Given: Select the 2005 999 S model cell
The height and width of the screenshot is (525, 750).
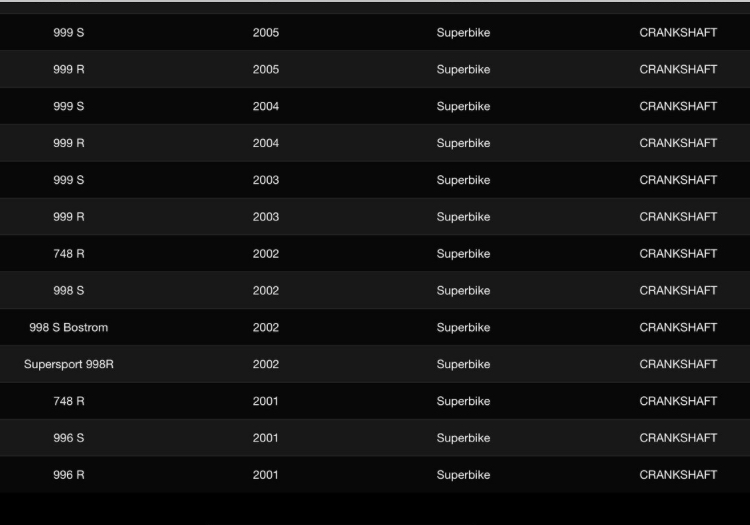Looking at the screenshot, I should [68, 33].
